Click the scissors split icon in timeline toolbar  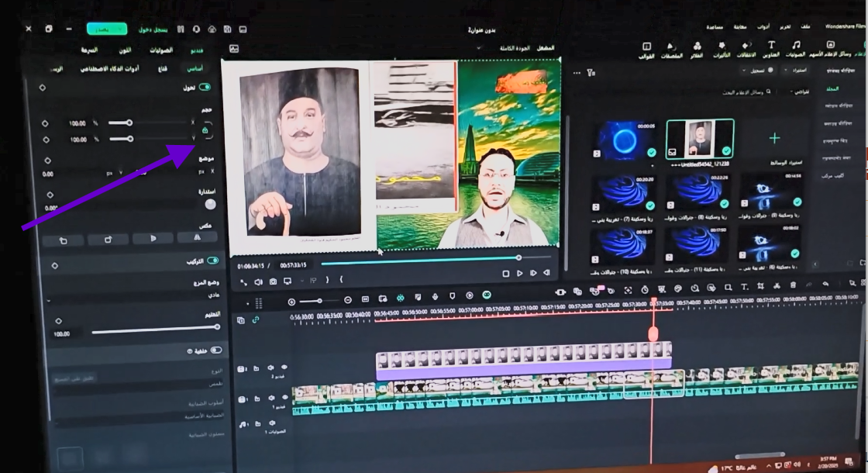[777, 286]
